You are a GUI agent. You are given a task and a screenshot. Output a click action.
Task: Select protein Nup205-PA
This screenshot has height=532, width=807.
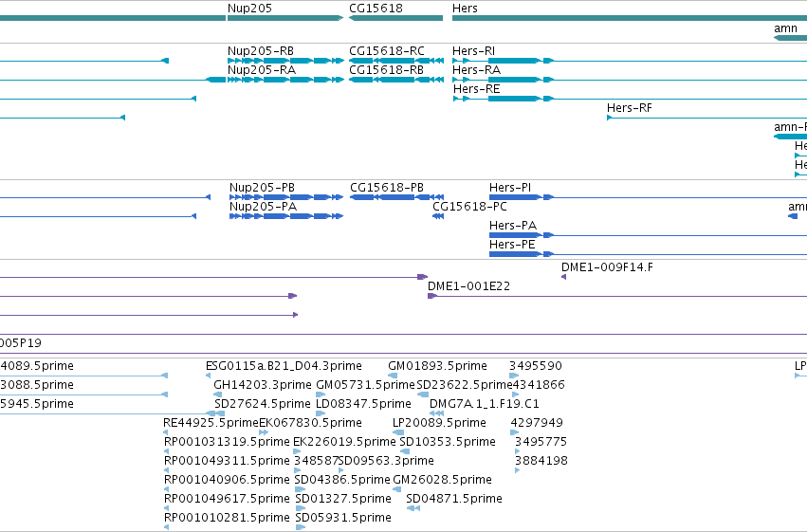coord(286,216)
